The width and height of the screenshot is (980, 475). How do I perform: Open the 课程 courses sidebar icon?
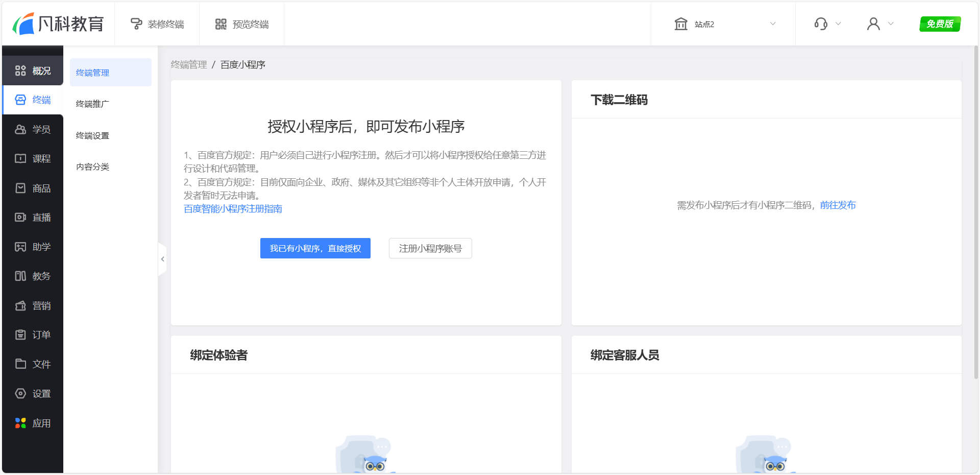(x=20, y=159)
